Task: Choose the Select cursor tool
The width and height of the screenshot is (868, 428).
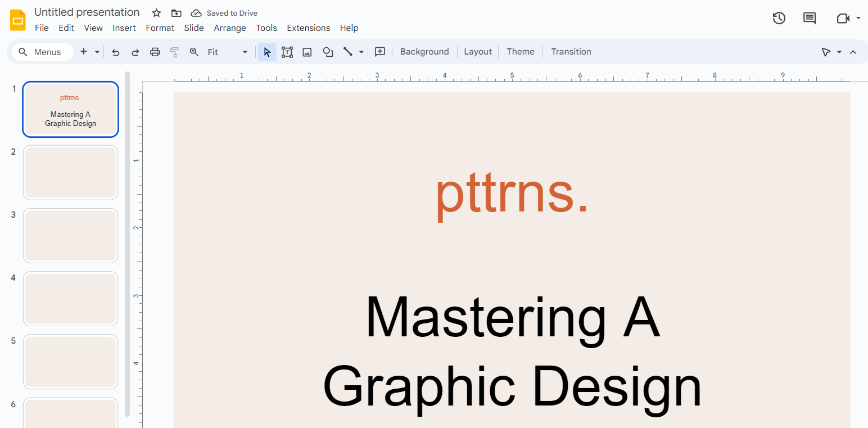Action: coord(267,52)
